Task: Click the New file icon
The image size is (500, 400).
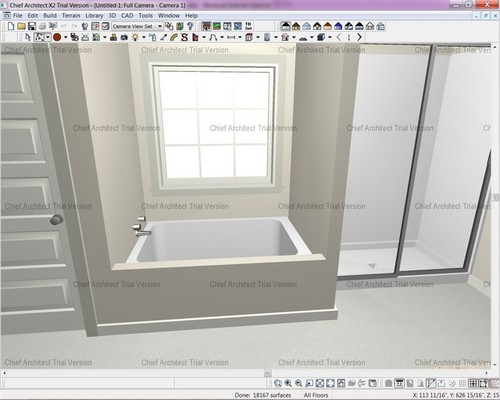Action: click(x=11, y=26)
